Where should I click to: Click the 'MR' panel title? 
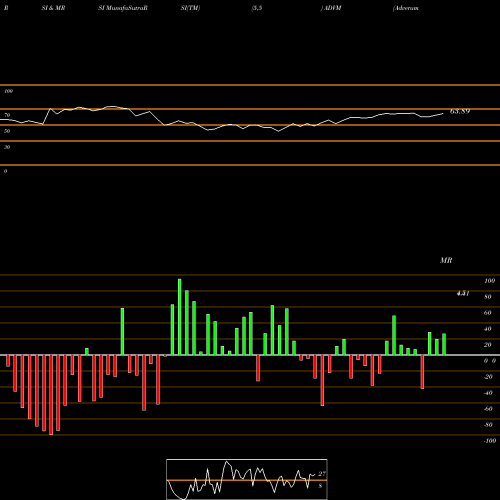tap(446, 260)
